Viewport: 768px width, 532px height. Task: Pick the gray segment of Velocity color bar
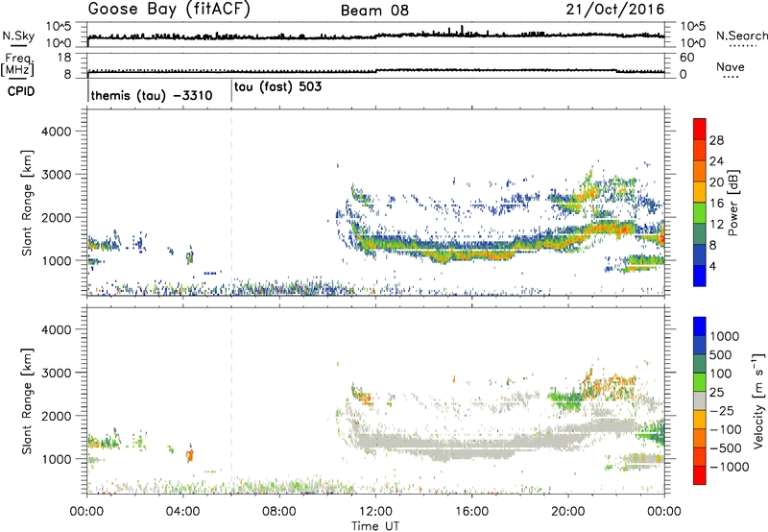coord(700,400)
